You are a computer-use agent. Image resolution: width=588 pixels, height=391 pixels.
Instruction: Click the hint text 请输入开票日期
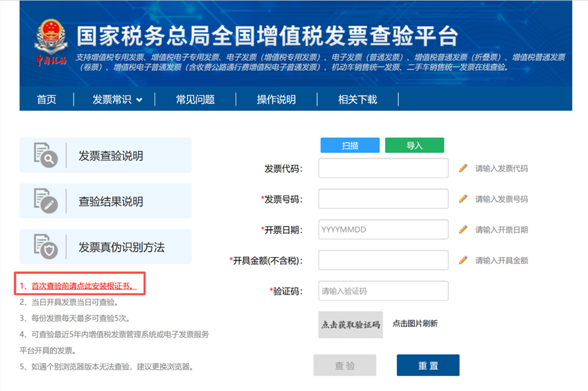(x=502, y=230)
